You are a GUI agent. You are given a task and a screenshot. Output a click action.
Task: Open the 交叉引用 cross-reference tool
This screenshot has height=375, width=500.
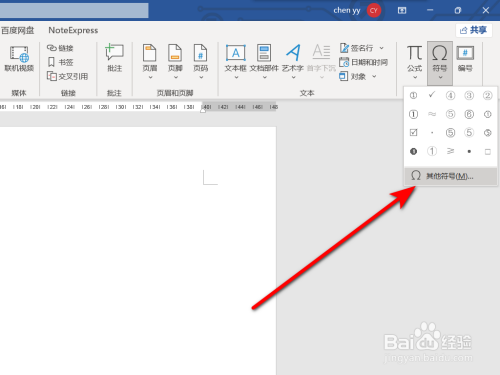click(x=68, y=76)
